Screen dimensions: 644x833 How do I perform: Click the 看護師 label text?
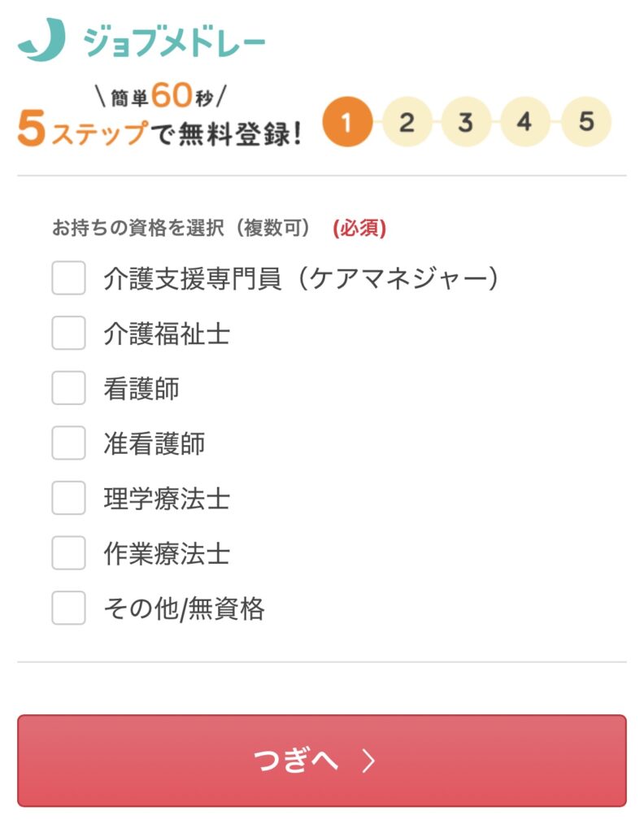pyautogui.click(x=141, y=388)
